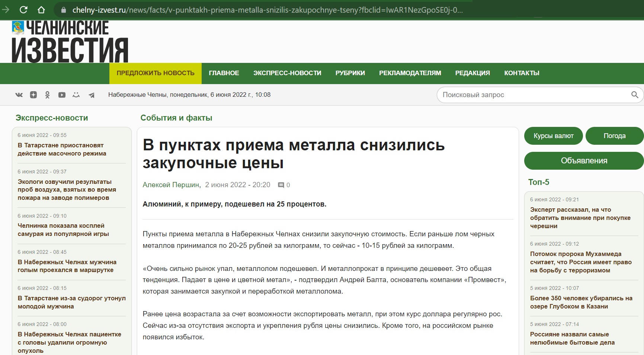Open the РУБРИКИ menu item

coord(350,73)
